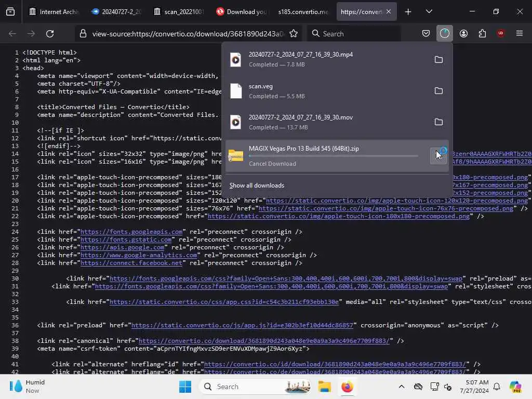
Task: Open the weather Humid widget
Action: pos(27,387)
